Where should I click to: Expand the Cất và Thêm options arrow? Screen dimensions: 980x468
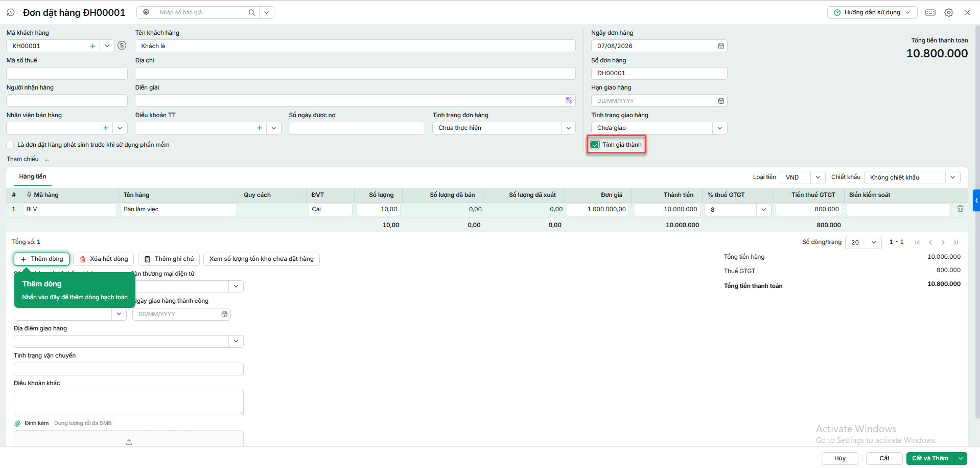961,458
